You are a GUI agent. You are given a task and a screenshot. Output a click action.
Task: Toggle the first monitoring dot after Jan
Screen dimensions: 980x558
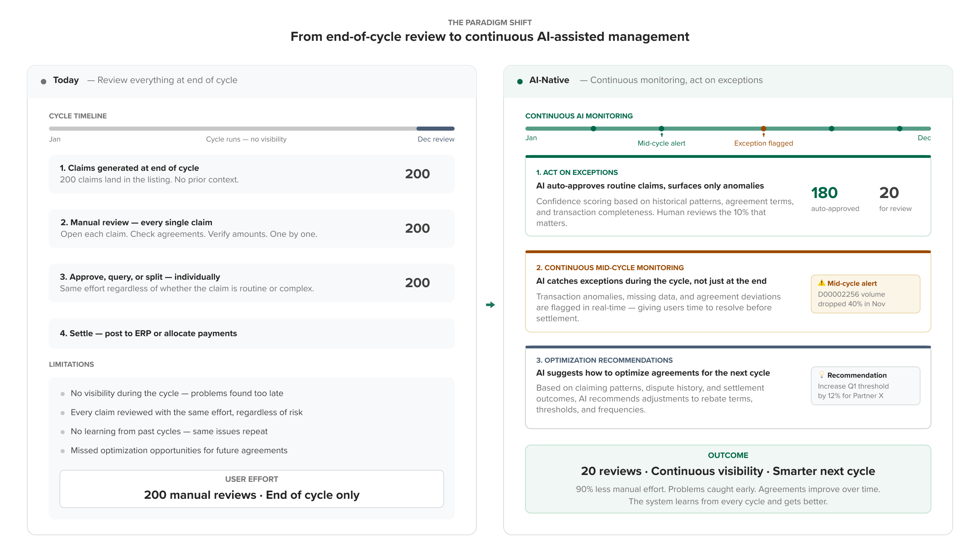pos(593,129)
